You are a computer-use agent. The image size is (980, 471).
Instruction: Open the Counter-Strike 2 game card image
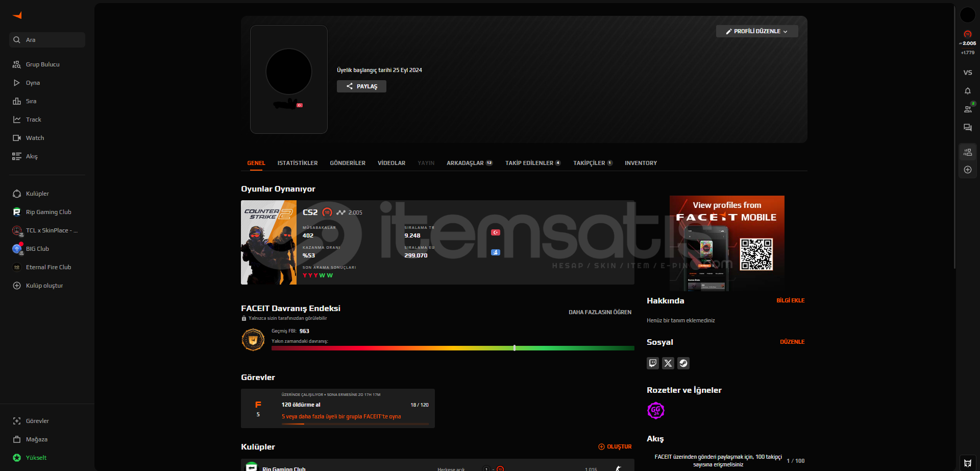(x=268, y=243)
